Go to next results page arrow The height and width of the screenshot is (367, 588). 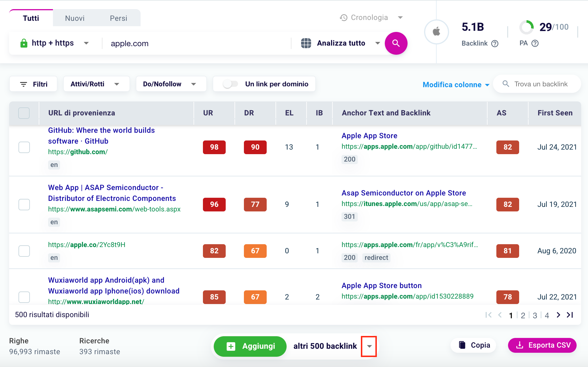pos(558,315)
